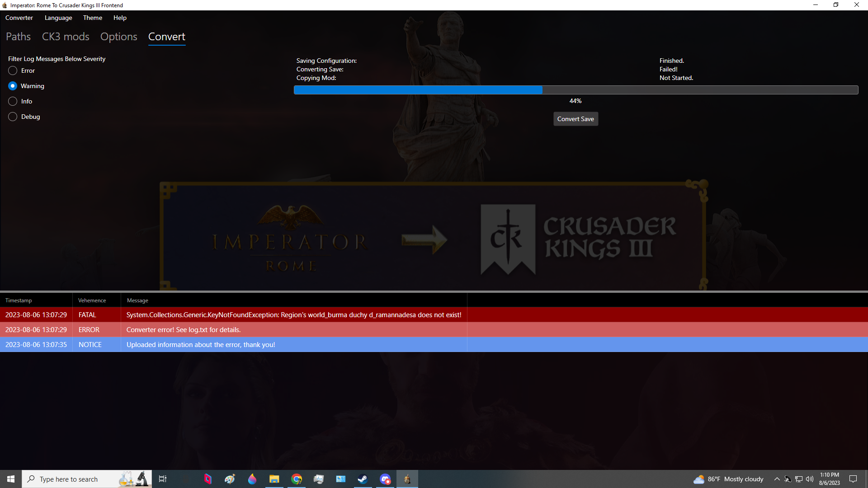Open the Control Panel icon in the taskbar
The height and width of the screenshot is (488, 868).
coord(341,479)
